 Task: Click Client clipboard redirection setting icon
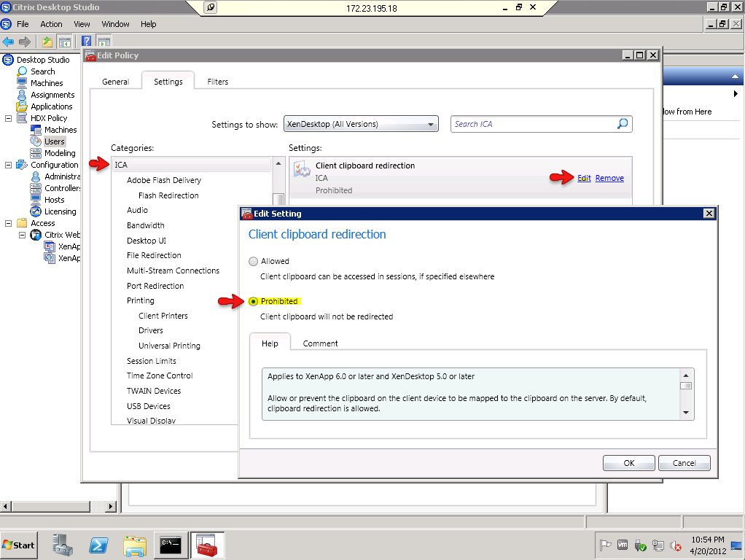pos(302,168)
